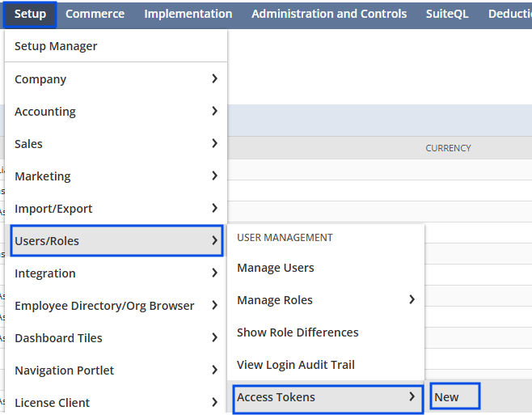Open Administration and Controls tab
532x415 pixels.
[x=329, y=15]
